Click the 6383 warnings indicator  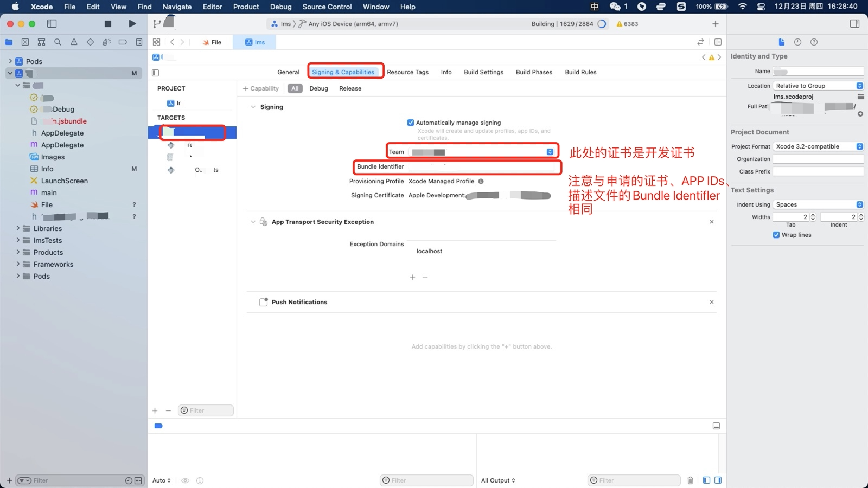(x=627, y=24)
